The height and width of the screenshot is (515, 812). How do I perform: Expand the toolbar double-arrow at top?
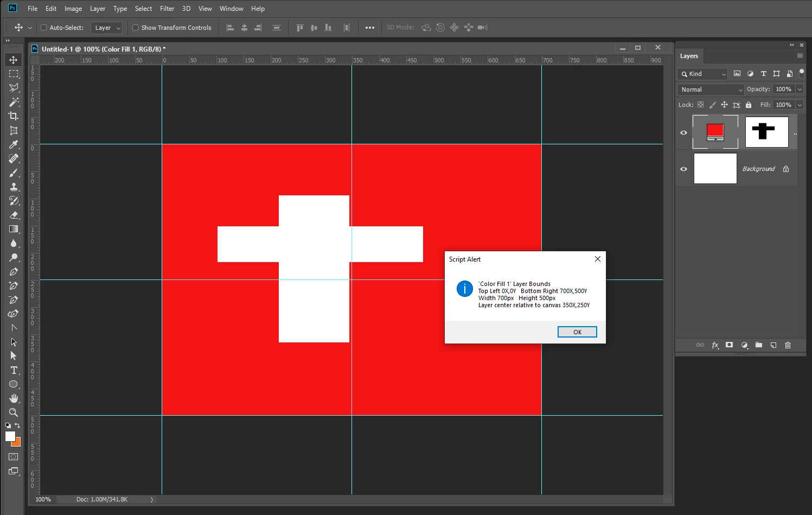point(7,41)
